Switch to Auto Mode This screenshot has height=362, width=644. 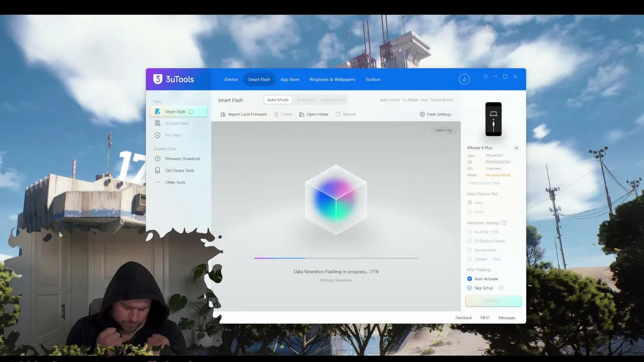pyautogui.click(x=278, y=100)
